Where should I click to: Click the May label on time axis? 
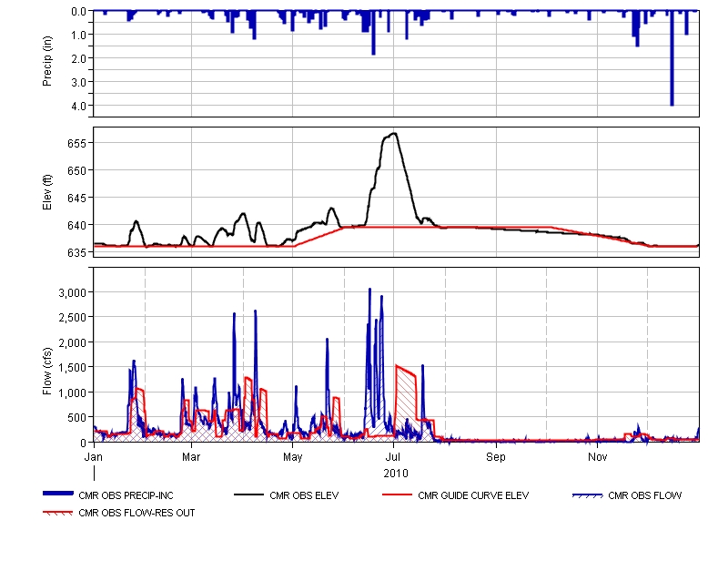point(292,456)
